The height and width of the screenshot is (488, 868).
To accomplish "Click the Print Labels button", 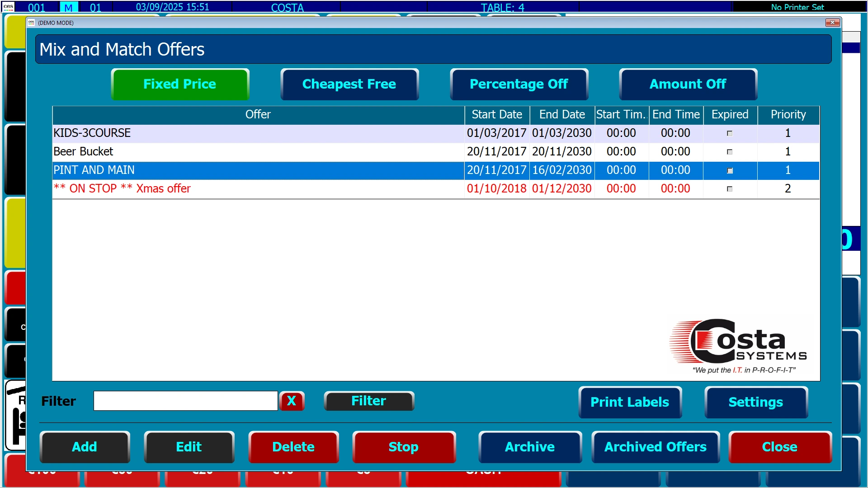I will click(x=630, y=402).
